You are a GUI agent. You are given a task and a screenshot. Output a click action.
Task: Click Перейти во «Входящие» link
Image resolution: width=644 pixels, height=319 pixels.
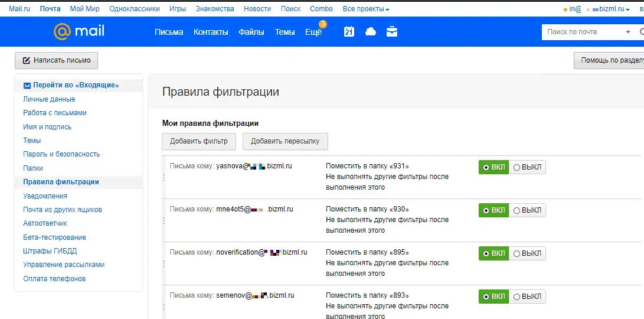tap(76, 86)
